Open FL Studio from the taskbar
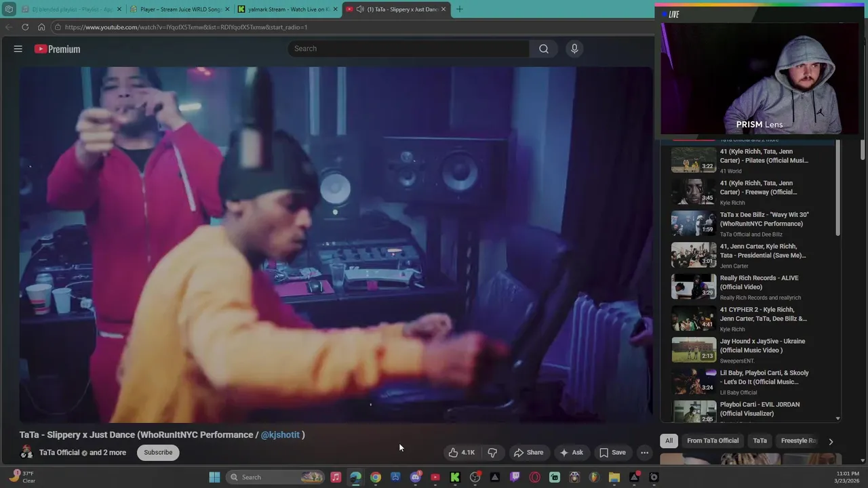Screen dimensions: 868x488 594,477
